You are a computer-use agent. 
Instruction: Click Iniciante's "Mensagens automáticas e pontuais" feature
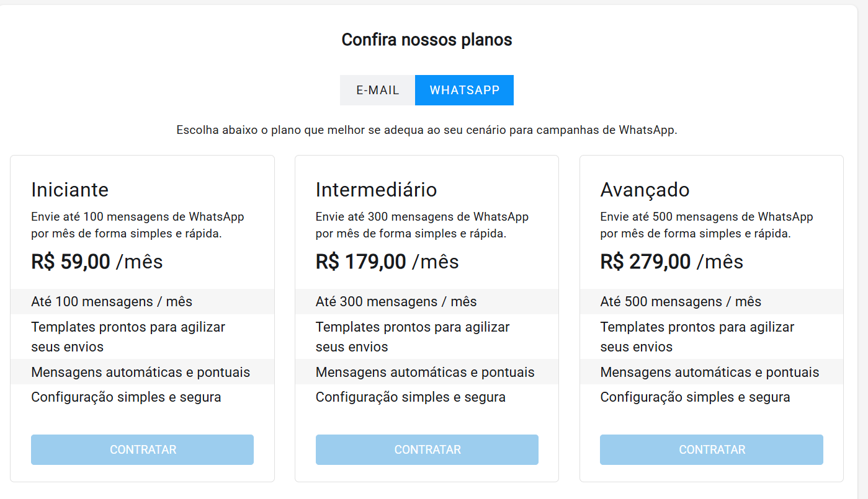click(141, 373)
